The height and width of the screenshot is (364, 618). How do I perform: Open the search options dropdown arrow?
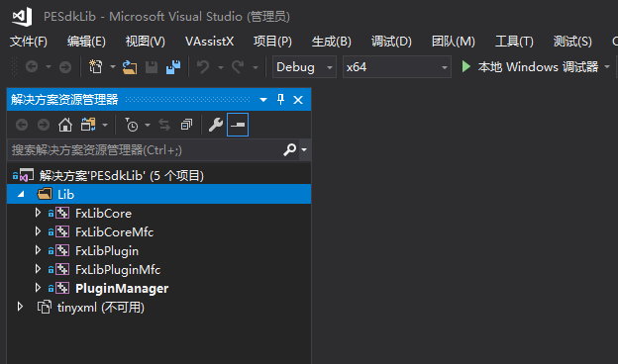[304, 150]
